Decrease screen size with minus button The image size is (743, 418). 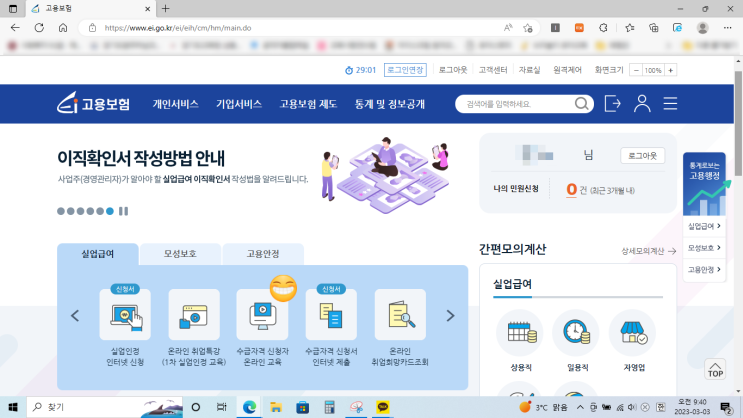[x=636, y=70]
